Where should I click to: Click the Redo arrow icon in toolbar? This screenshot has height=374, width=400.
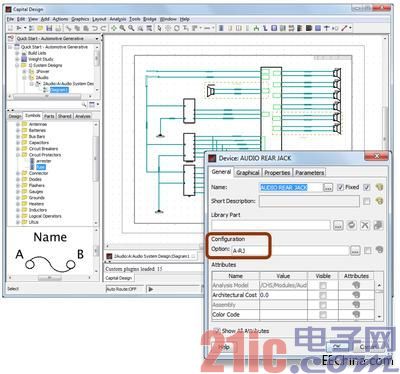click(103, 28)
